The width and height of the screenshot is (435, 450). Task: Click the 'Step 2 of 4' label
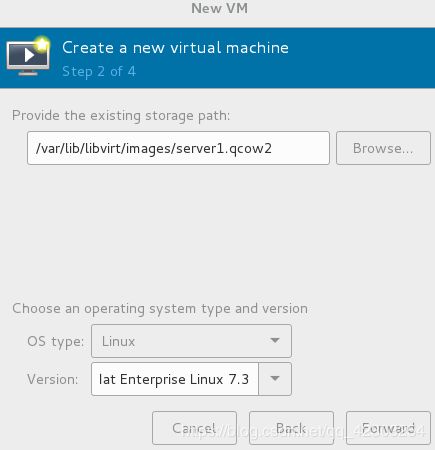pyautogui.click(x=99, y=71)
